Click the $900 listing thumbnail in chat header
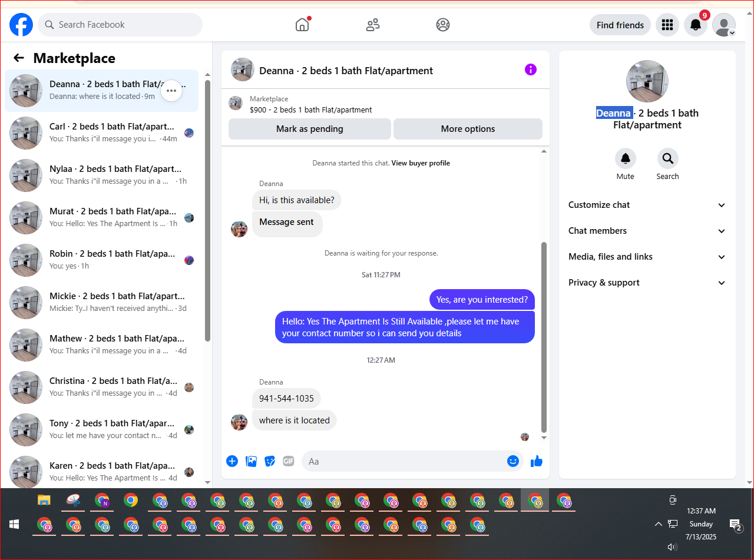Screen dimensions: 754x560 point(236,103)
